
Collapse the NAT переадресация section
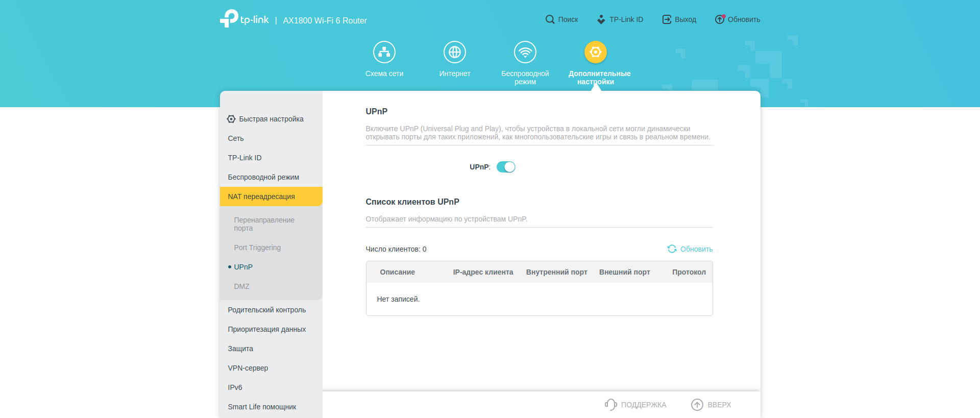pos(261,196)
